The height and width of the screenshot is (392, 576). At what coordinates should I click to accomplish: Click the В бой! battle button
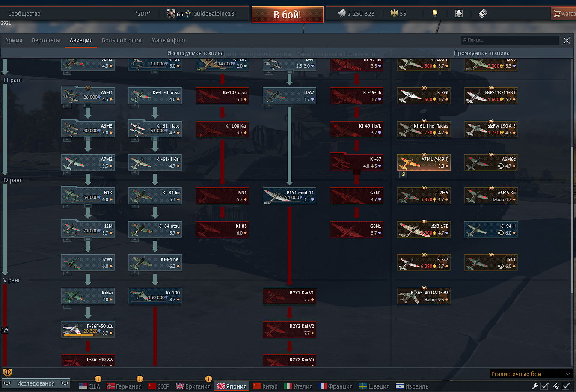coord(287,15)
